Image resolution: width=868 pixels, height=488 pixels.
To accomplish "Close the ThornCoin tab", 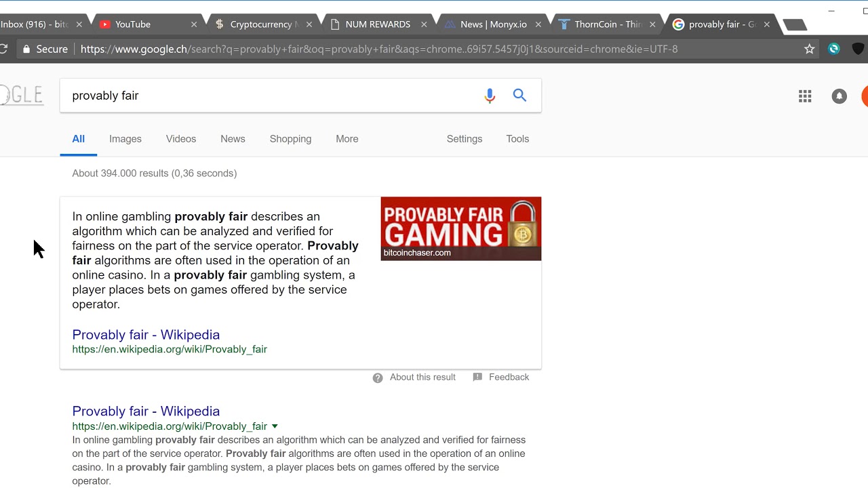I will click(x=652, y=24).
